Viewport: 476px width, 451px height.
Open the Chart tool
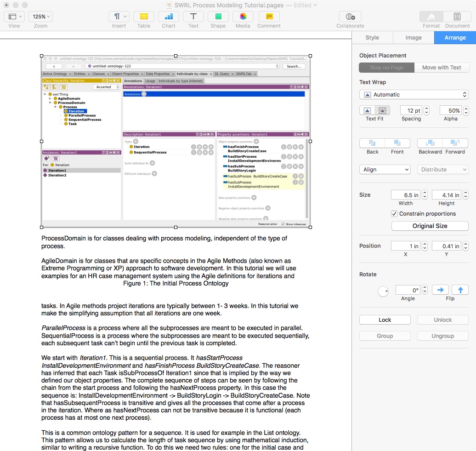[x=168, y=17]
